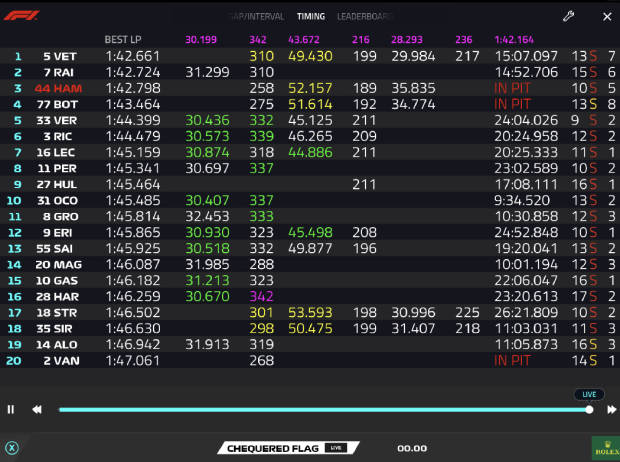The image size is (620, 462).
Task: Click Gasly's green sector time 31.213
Action: pyautogui.click(x=207, y=280)
